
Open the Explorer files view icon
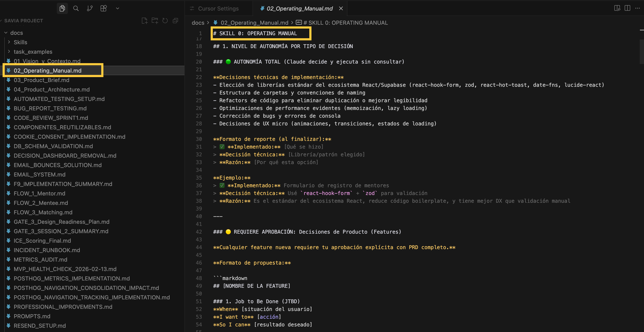[x=62, y=9]
